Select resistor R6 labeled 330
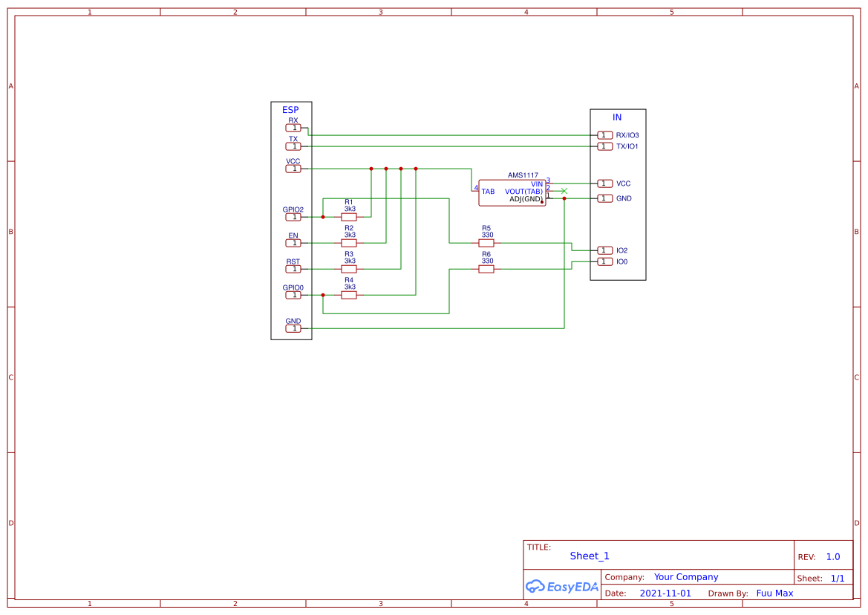The width and height of the screenshot is (868, 615). pos(486,268)
